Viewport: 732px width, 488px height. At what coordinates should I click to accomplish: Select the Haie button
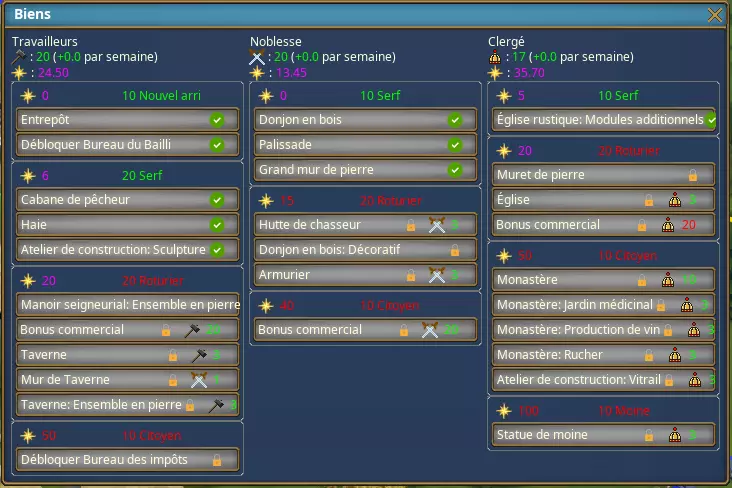(x=127, y=225)
